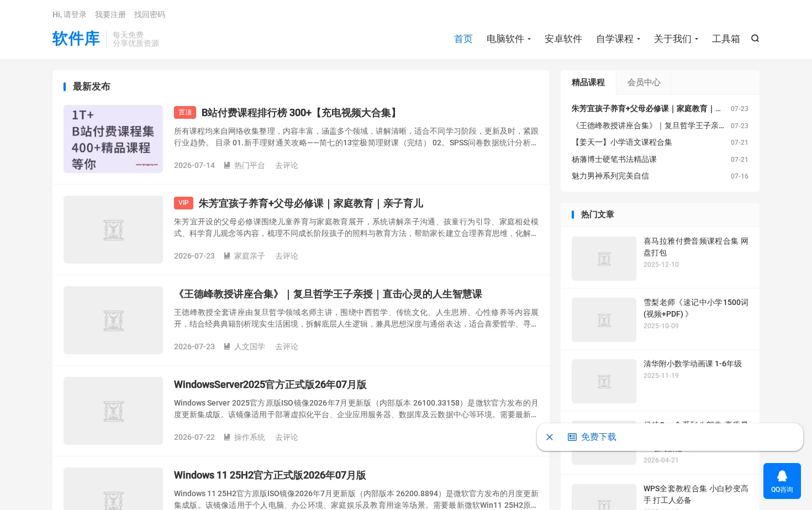Click thumbnail of 雪梨老师 hot article
Viewport: 812px width, 510px height.
pyautogui.click(x=604, y=320)
